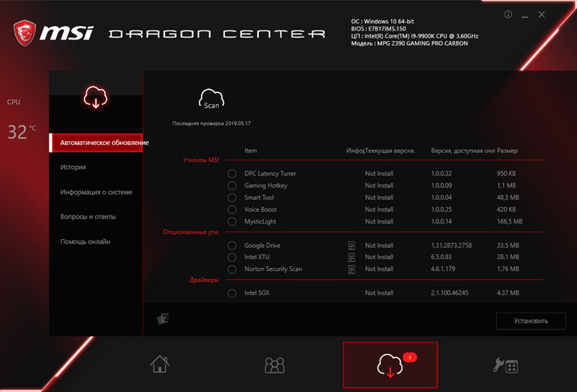
Task: Click the CPU temperature 32 °C readout
Action: point(22,131)
